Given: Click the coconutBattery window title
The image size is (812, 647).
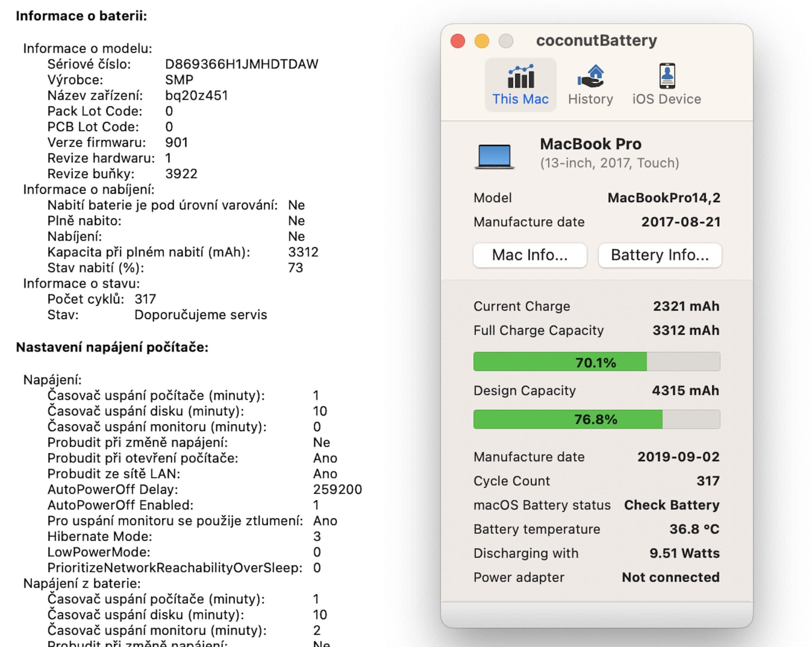Looking at the screenshot, I should coord(596,40).
